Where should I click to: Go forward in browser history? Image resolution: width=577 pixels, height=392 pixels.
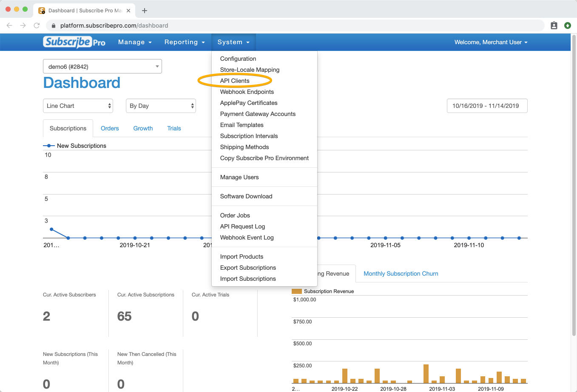point(23,25)
